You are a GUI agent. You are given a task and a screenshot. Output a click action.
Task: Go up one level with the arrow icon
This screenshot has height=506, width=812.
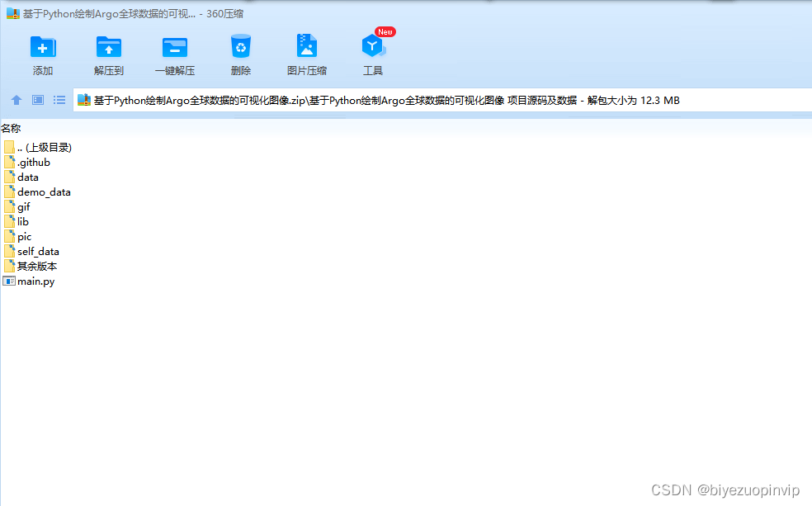coord(17,100)
